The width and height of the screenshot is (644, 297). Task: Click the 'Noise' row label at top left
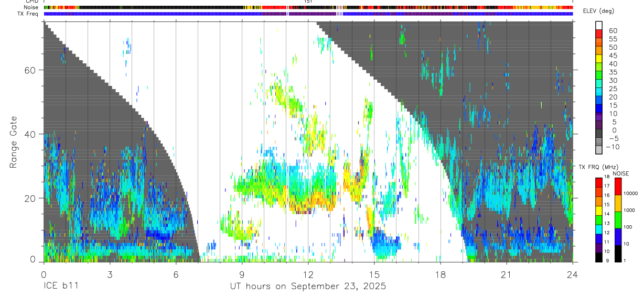pos(32,7)
